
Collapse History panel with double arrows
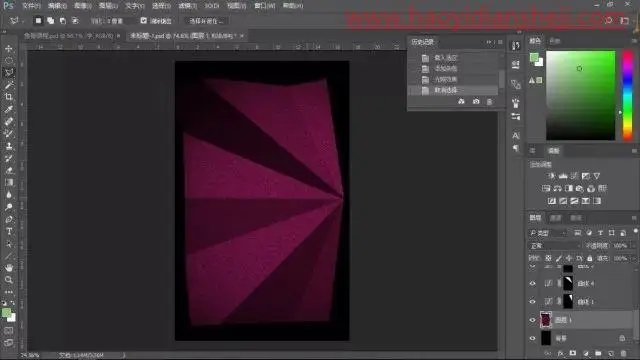coord(489,42)
